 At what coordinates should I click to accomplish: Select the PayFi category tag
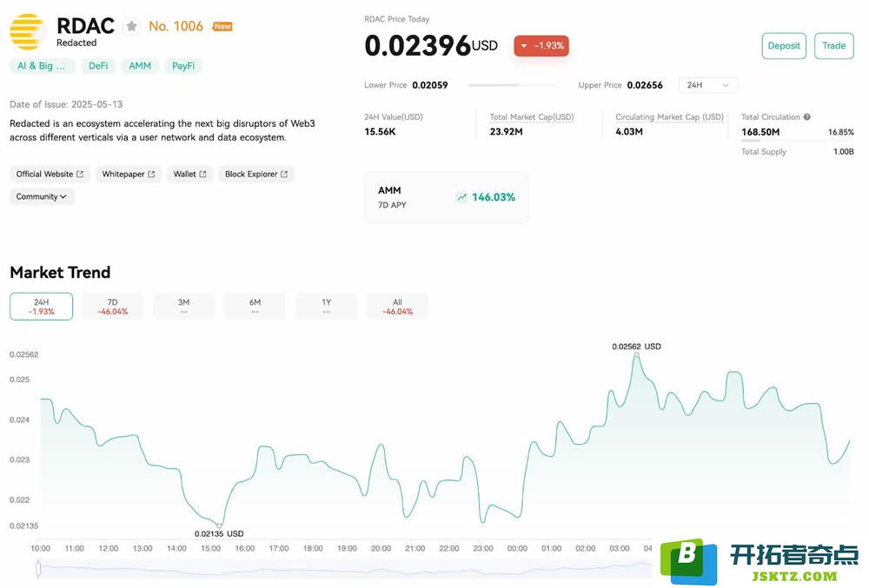pyautogui.click(x=182, y=66)
